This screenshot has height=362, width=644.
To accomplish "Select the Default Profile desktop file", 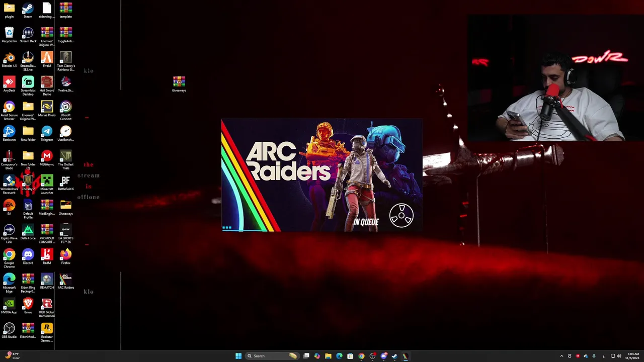I will [28, 209].
